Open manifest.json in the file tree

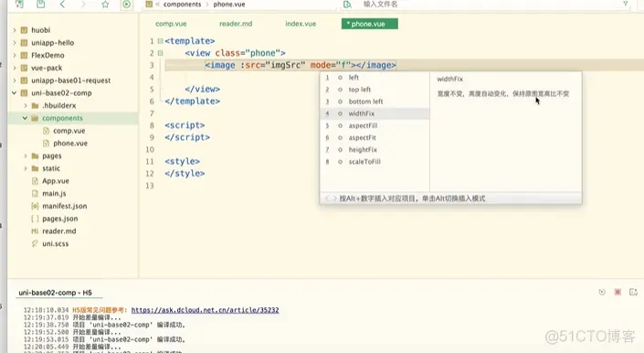tap(65, 206)
